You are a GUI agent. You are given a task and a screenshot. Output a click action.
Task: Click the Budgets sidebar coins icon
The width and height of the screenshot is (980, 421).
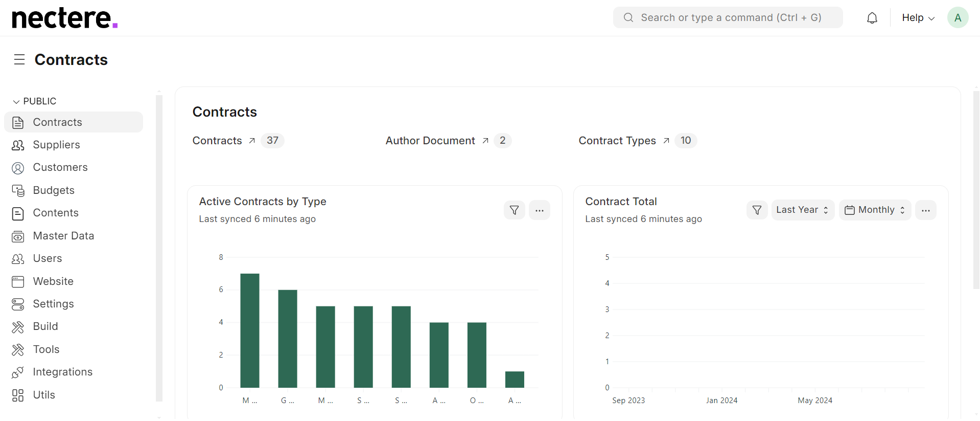pos(18,191)
